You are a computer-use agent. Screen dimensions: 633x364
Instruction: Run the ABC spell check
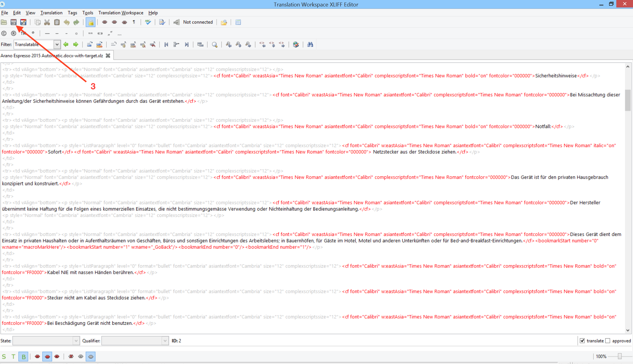(x=148, y=22)
